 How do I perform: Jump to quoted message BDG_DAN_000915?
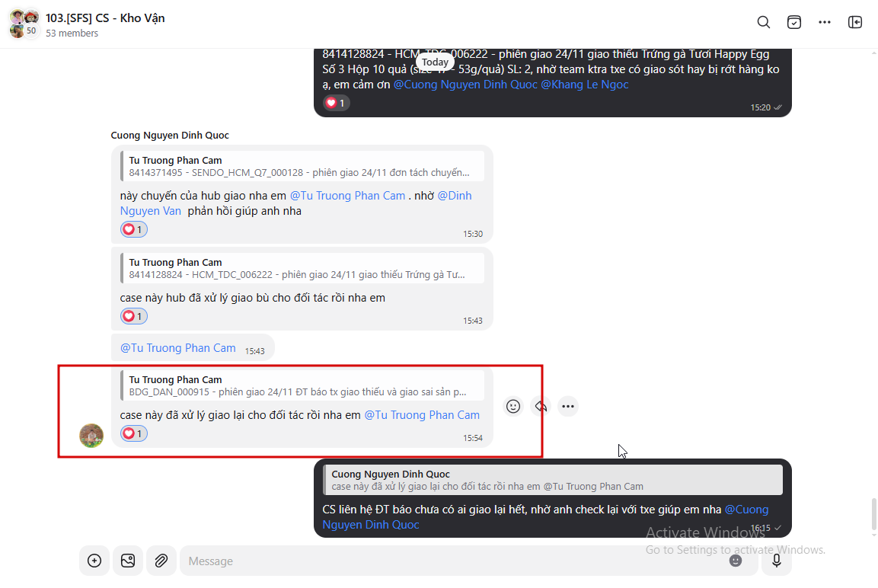pyautogui.click(x=302, y=386)
